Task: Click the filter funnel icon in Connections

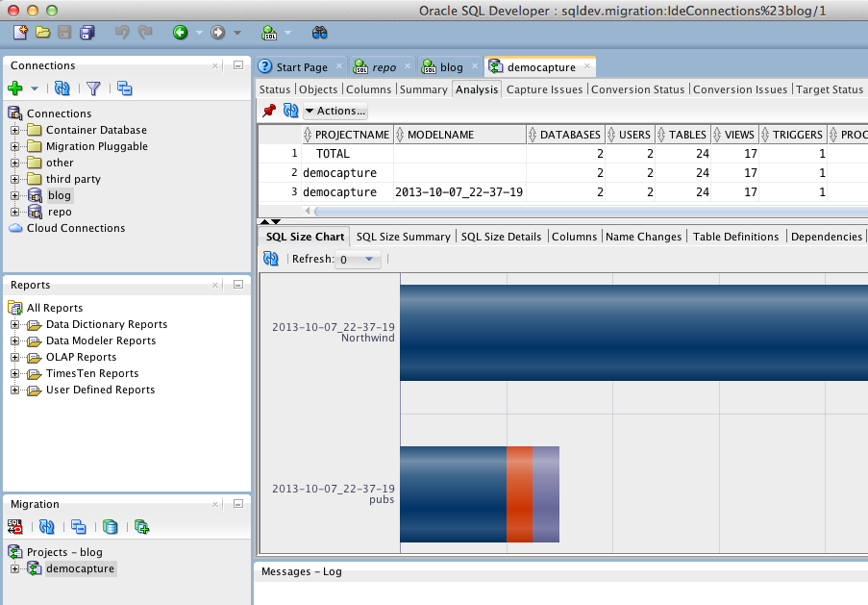Action: click(x=93, y=88)
